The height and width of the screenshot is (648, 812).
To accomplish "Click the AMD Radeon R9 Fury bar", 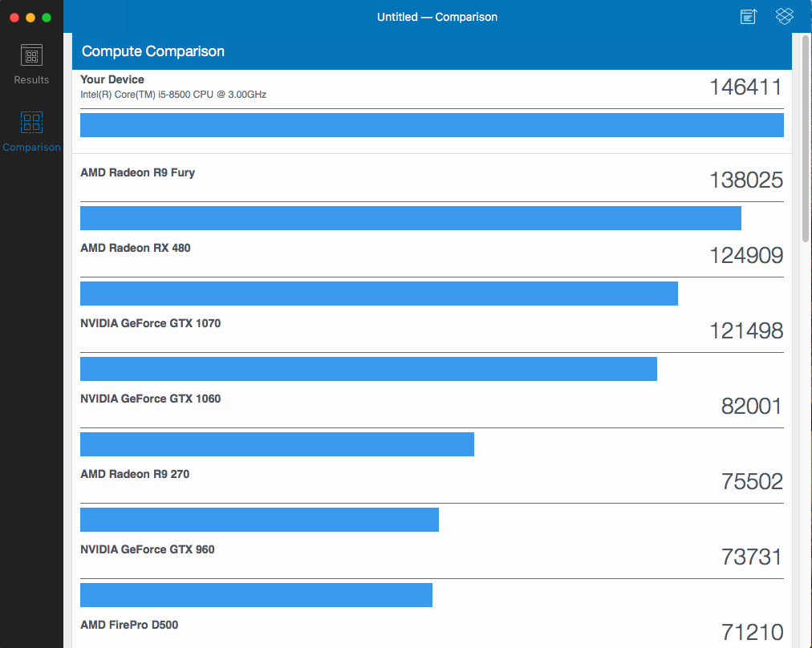I will click(x=411, y=218).
